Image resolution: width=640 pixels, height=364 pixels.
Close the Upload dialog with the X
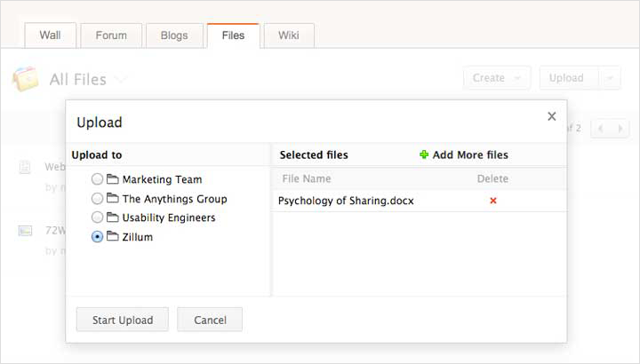(x=551, y=116)
